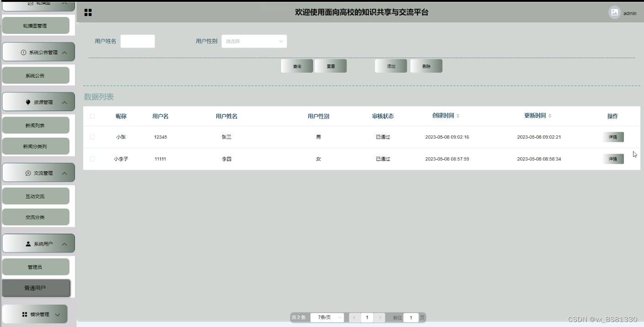Viewport: 644px width, 327px height.
Task: Focus the 用户姓名 input field
Action: (138, 41)
